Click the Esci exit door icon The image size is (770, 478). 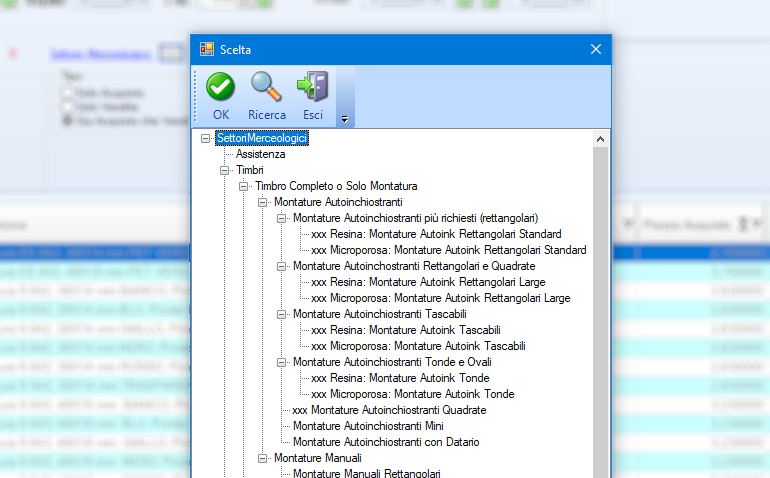click(313, 88)
